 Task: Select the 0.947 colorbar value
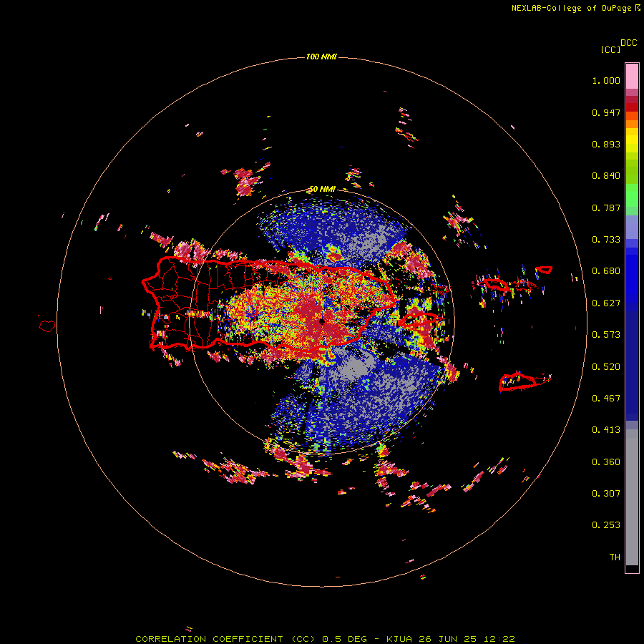[606, 112]
